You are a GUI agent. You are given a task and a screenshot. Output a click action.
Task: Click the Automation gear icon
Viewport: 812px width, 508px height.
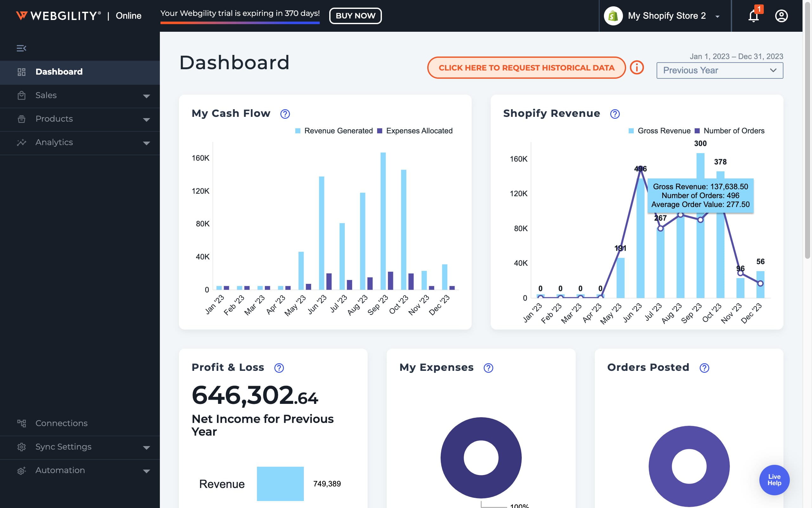[22, 470]
